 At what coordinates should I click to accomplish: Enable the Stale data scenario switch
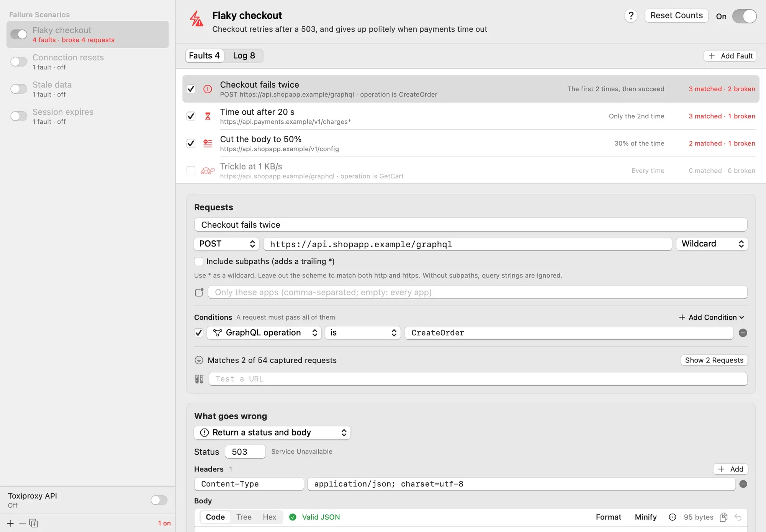(x=19, y=89)
